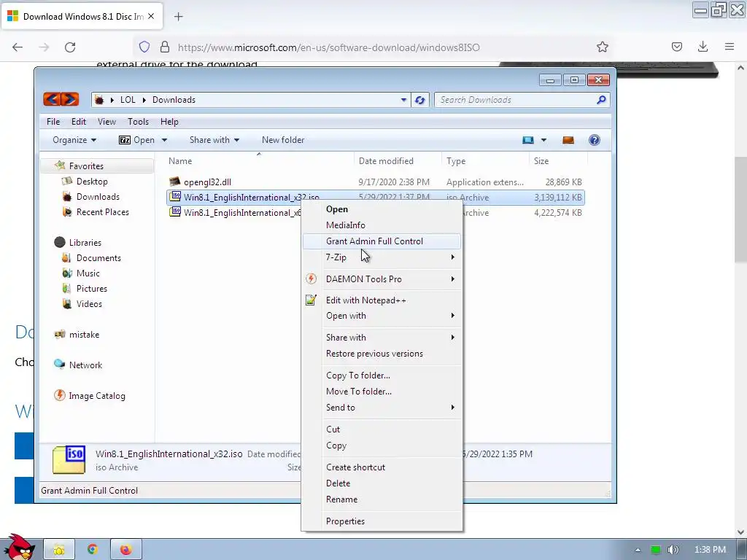Click the volume speaker tray icon
Screen dimensions: 747x560
[673, 550]
